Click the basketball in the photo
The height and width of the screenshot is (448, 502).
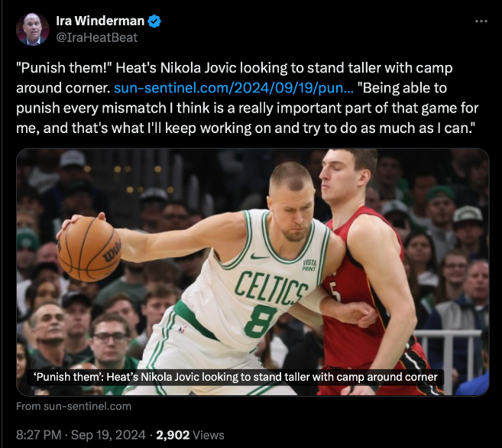(x=89, y=248)
